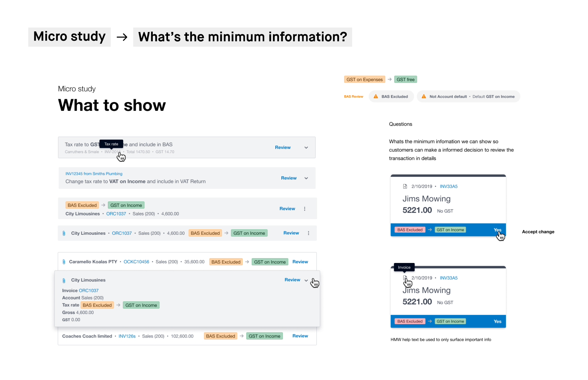The height and width of the screenshot is (380, 588).
Task: Click the paperclip icon beside Caramello Koalas PTY
Action: [64, 262]
